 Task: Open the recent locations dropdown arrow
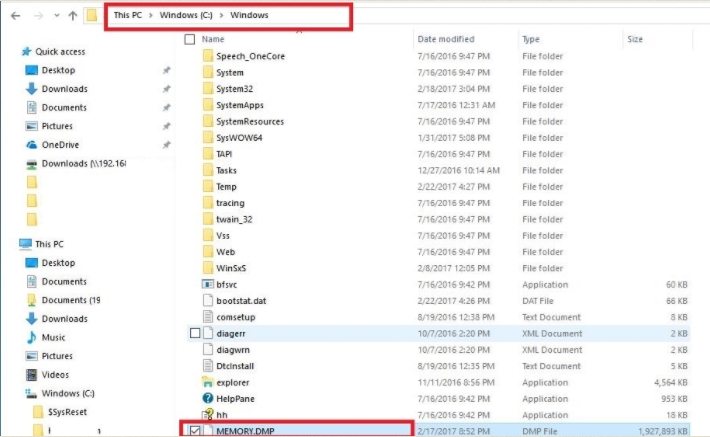pos(56,16)
